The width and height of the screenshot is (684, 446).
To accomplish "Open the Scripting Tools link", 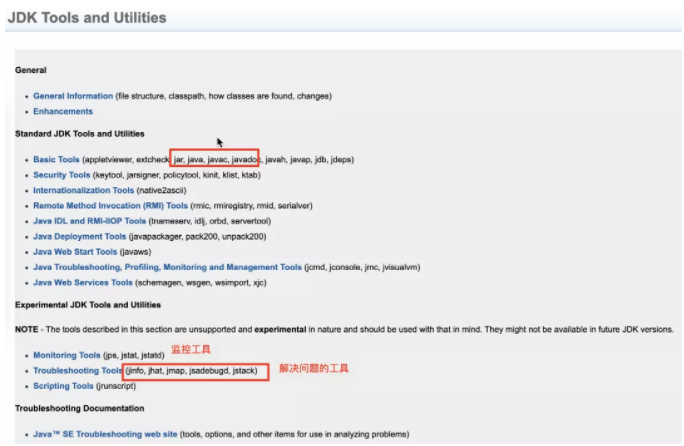I will [63, 386].
